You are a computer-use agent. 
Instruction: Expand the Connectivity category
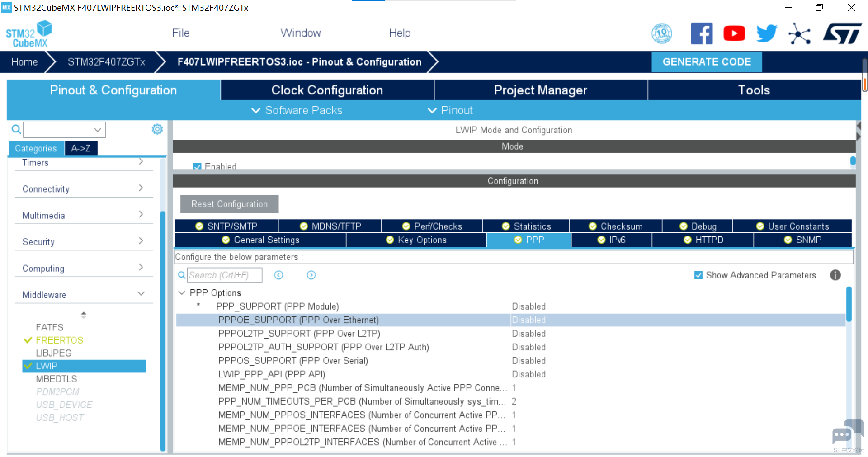pyautogui.click(x=84, y=188)
